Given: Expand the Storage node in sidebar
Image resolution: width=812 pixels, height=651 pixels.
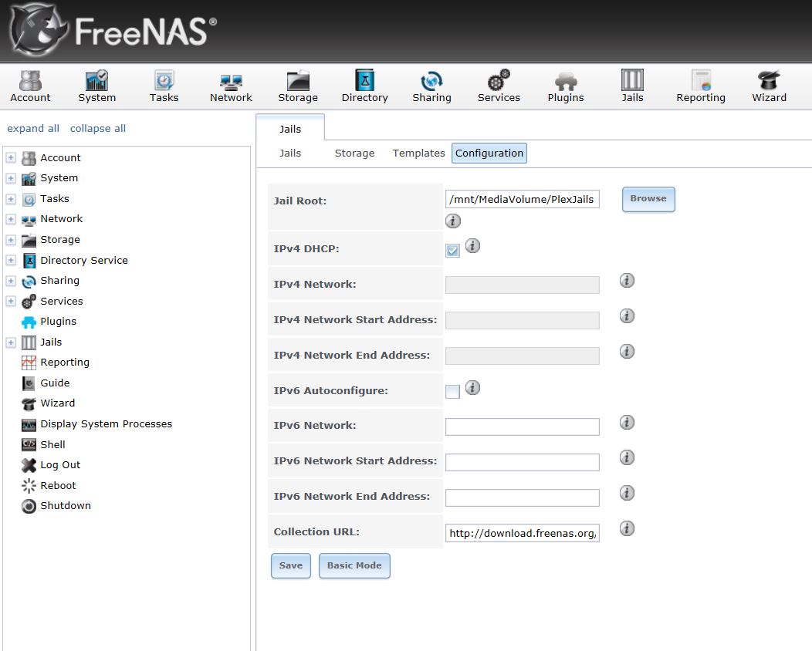Looking at the screenshot, I should click(11, 240).
